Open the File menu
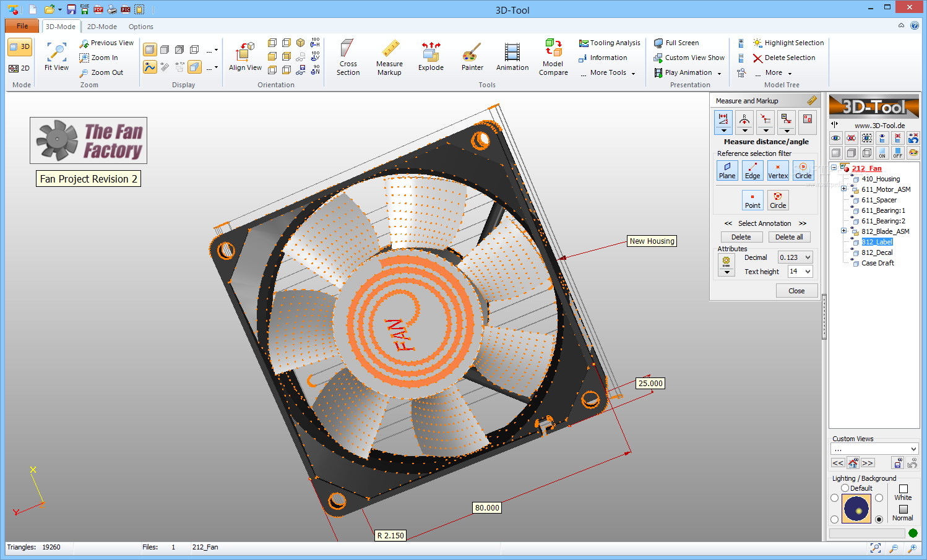927x560 pixels. (x=22, y=26)
